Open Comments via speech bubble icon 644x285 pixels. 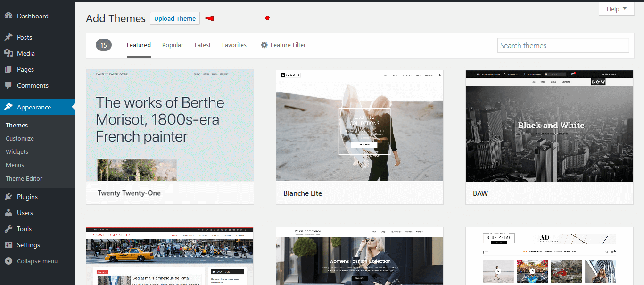[x=8, y=85]
